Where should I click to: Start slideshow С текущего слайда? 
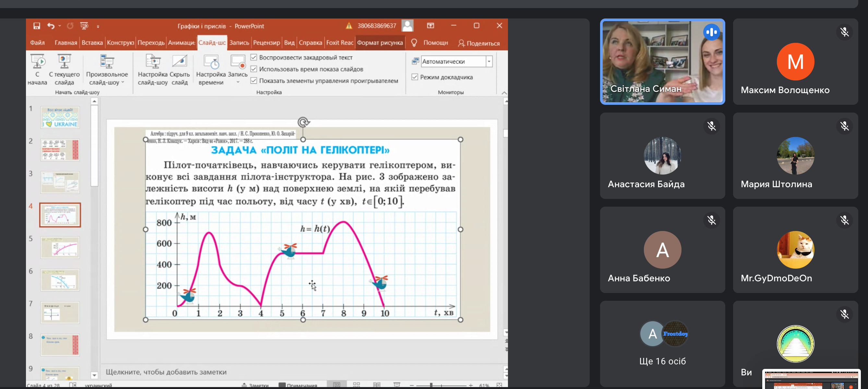[x=64, y=70]
